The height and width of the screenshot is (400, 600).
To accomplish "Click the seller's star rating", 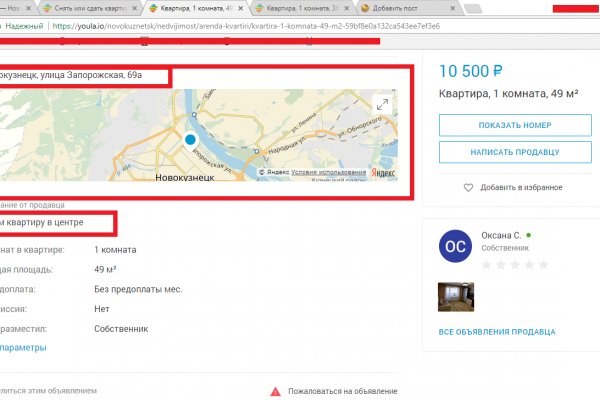I will coord(515,265).
